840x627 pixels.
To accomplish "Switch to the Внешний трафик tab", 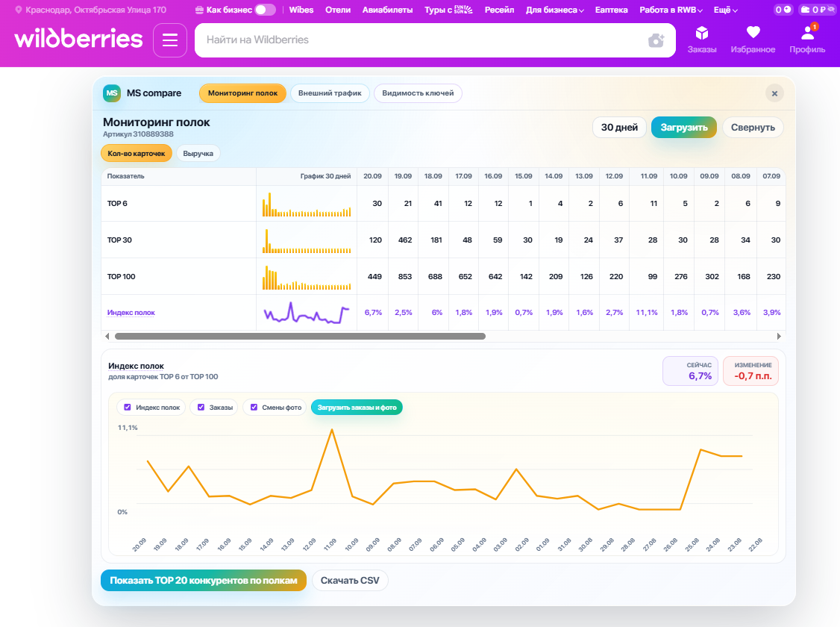I will point(330,93).
